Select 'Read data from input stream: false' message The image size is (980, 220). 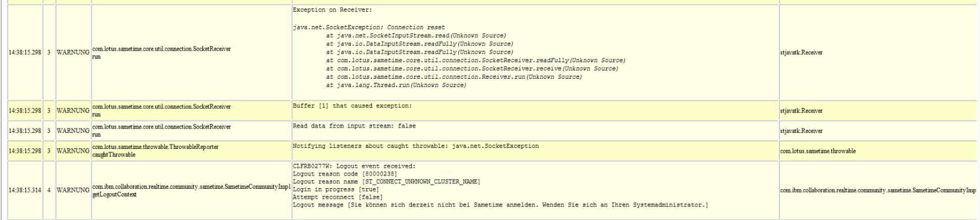click(354, 126)
